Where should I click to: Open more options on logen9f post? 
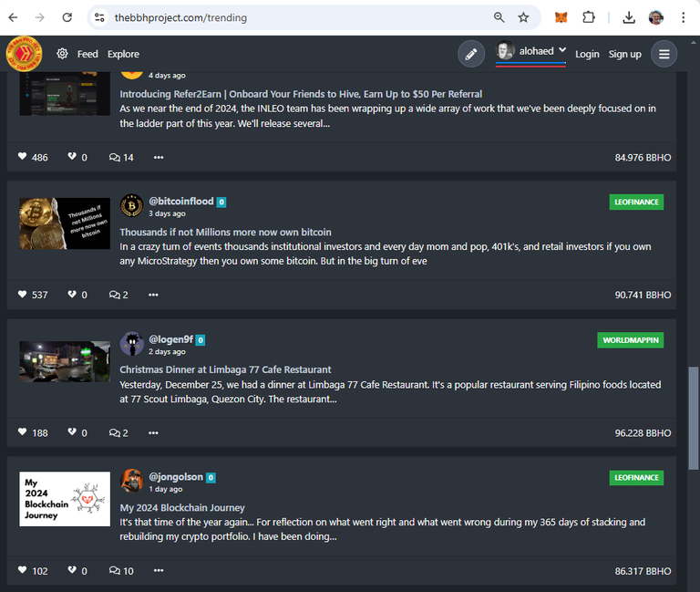tap(153, 433)
